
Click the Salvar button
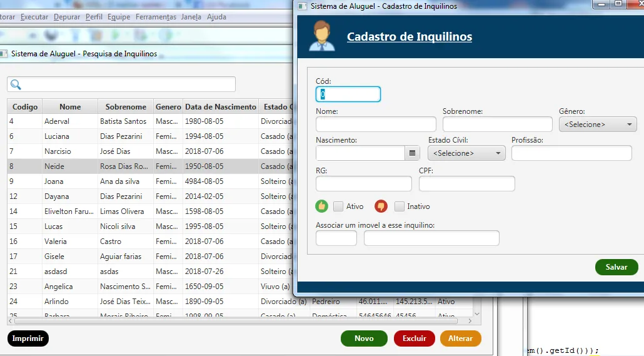click(616, 267)
